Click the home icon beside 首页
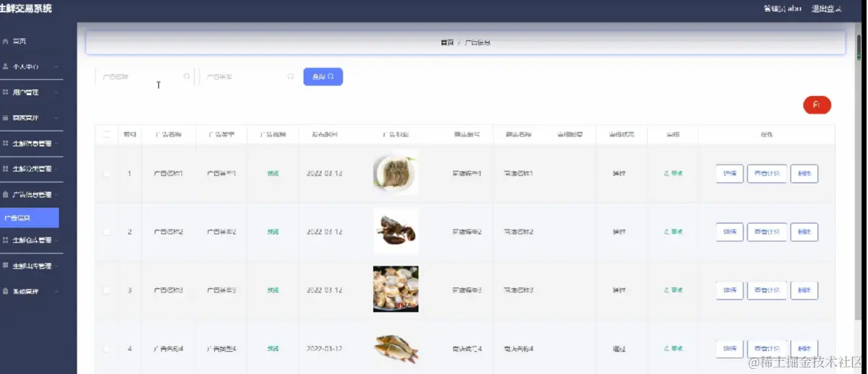 click(6, 41)
